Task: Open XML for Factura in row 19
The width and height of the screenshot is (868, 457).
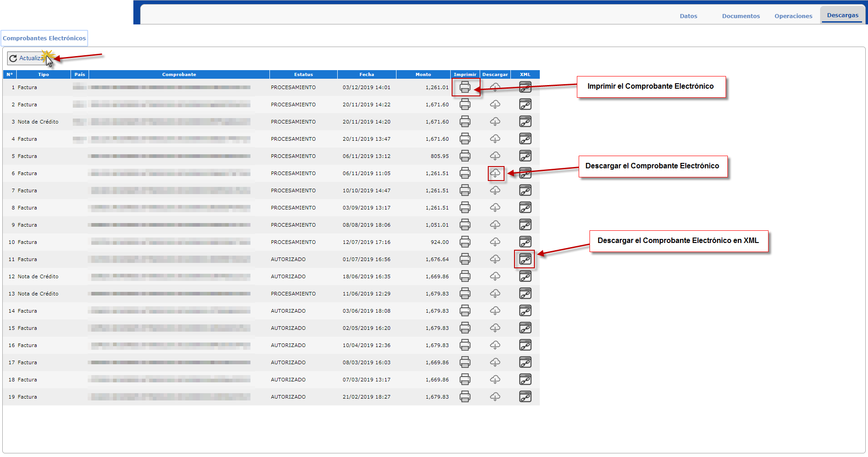Action: click(525, 397)
